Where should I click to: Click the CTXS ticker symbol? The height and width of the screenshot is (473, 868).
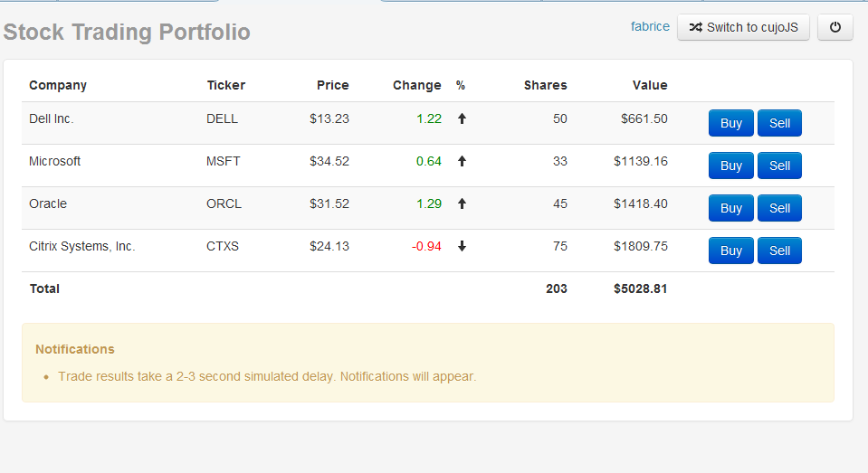[x=223, y=246]
